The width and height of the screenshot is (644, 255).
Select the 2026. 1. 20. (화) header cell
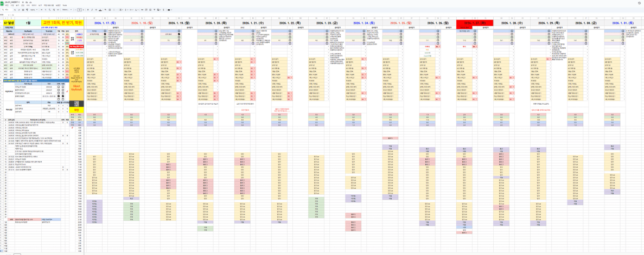pos(215,23)
